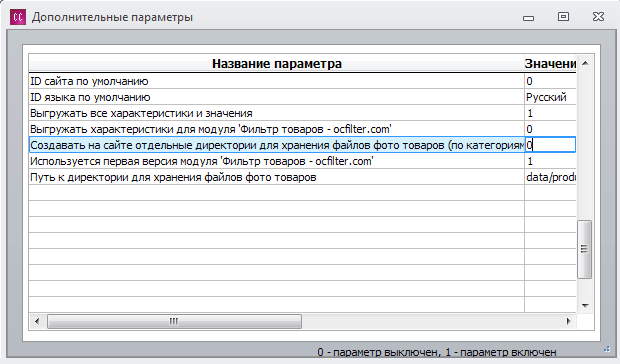Viewport: 620px width, 364px height.
Task: Click the data/prod path value cell
Action: click(550, 177)
